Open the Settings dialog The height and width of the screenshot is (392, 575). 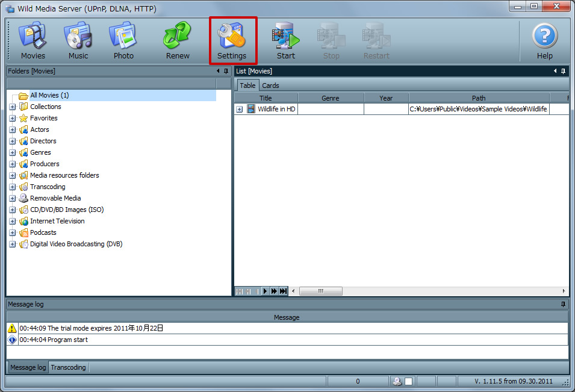click(232, 40)
